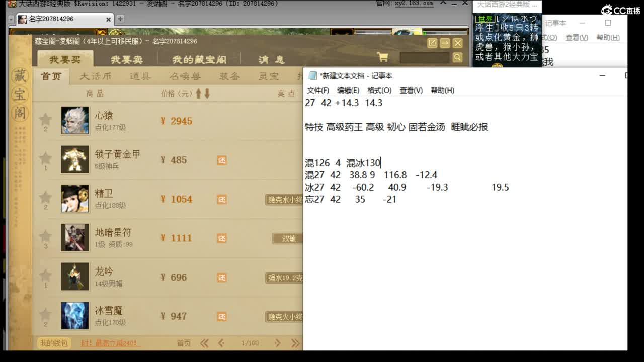Select the 灵宝 category tab

tap(269, 76)
